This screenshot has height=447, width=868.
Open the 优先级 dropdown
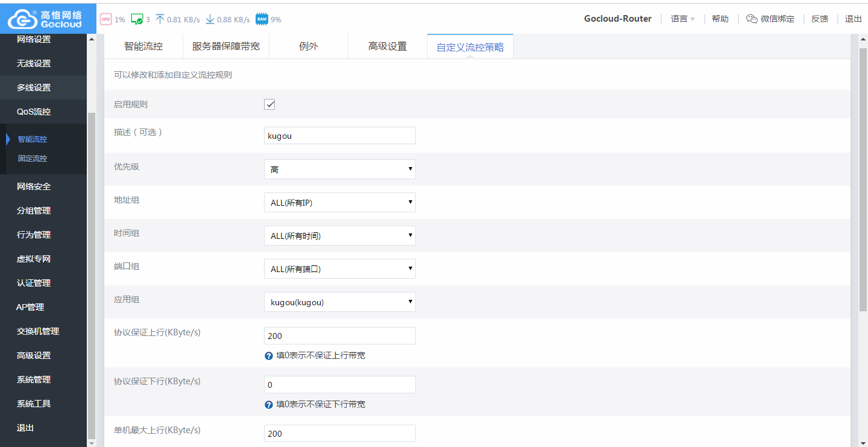click(x=340, y=170)
